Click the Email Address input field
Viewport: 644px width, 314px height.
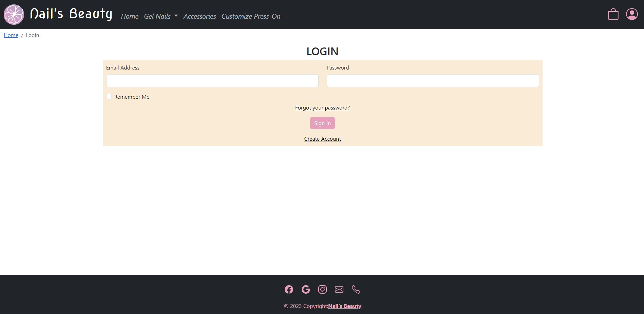pyautogui.click(x=212, y=81)
